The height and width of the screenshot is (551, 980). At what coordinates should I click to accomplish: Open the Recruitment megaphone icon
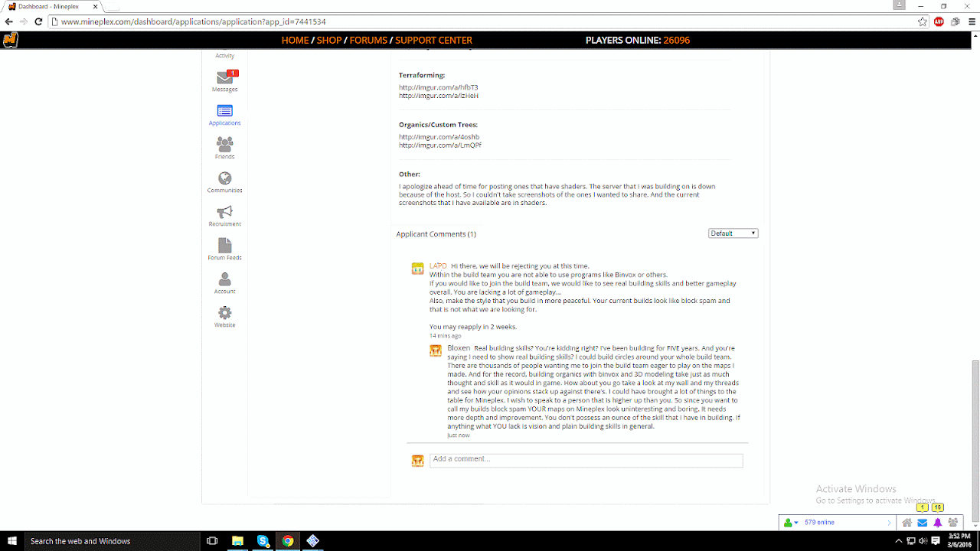point(225,211)
